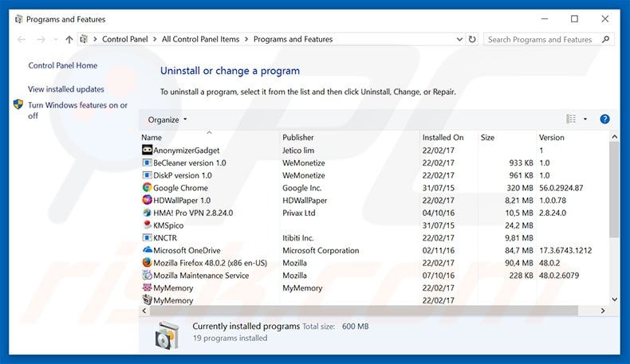Open the Control Panel Home link
630x364 pixels.
tap(63, 65)
